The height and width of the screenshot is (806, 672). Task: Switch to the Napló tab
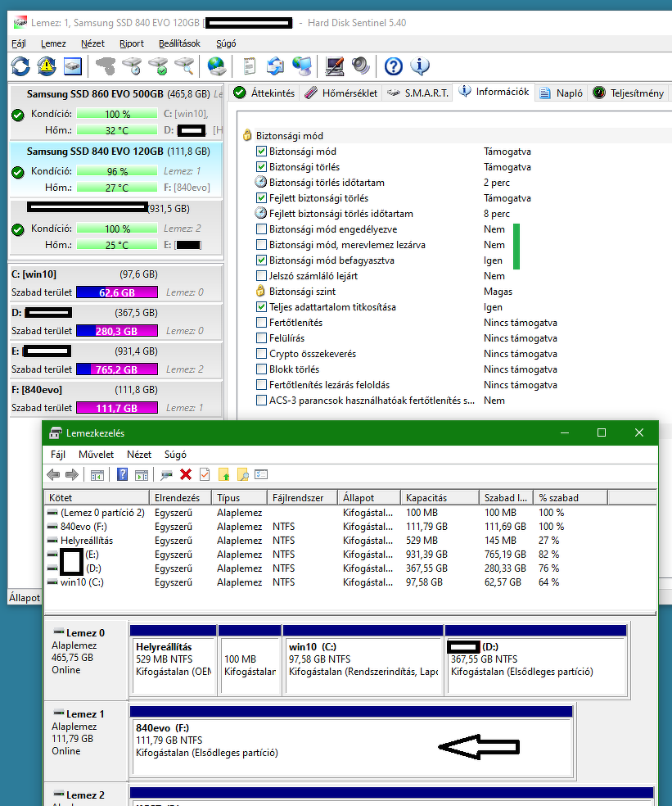561,93
